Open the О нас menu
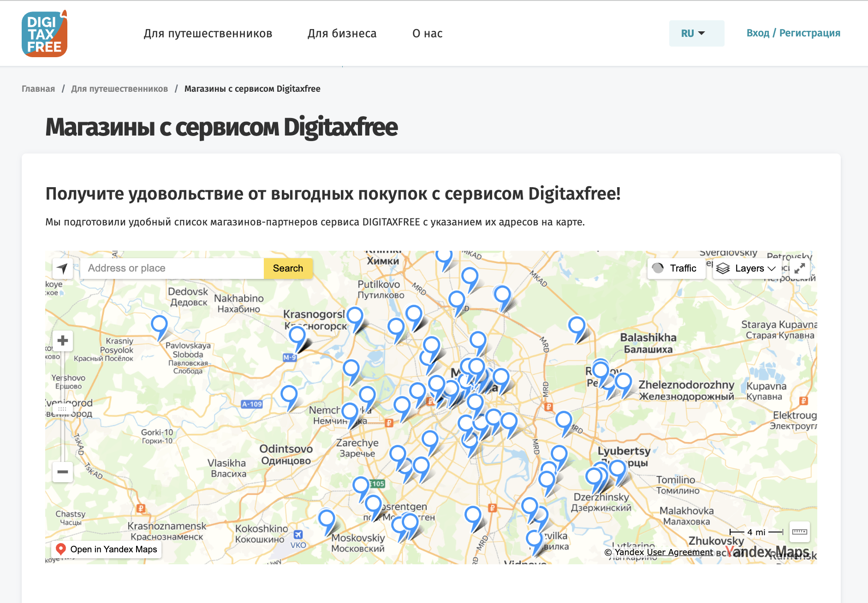Viewport: 868px width, 603px height. tap(427, 33)
